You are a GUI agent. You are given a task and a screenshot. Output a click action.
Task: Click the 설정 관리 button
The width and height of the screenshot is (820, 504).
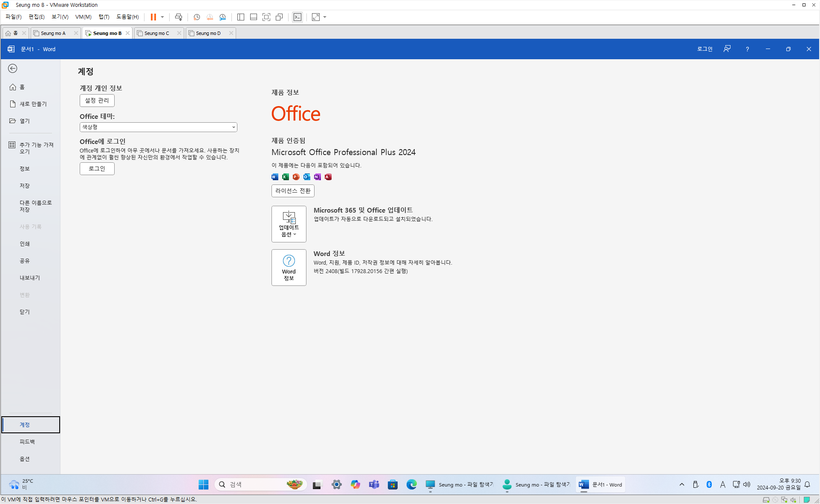[97, 101]
